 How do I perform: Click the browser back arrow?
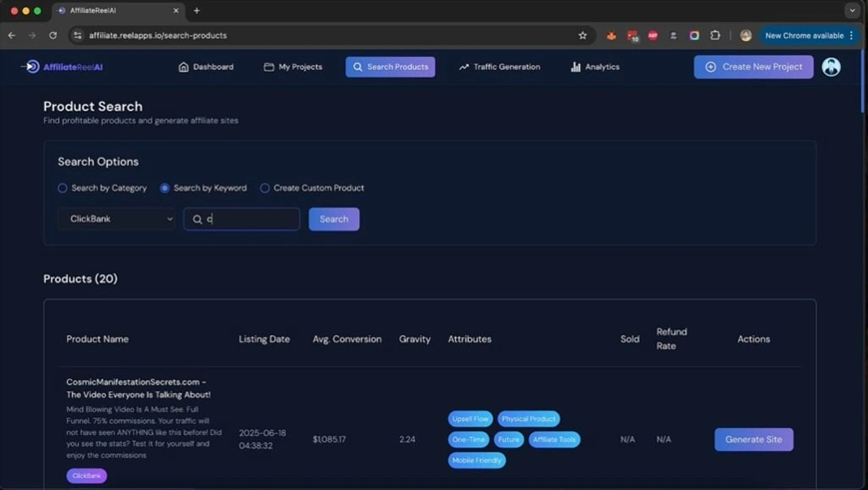[12, 36]
